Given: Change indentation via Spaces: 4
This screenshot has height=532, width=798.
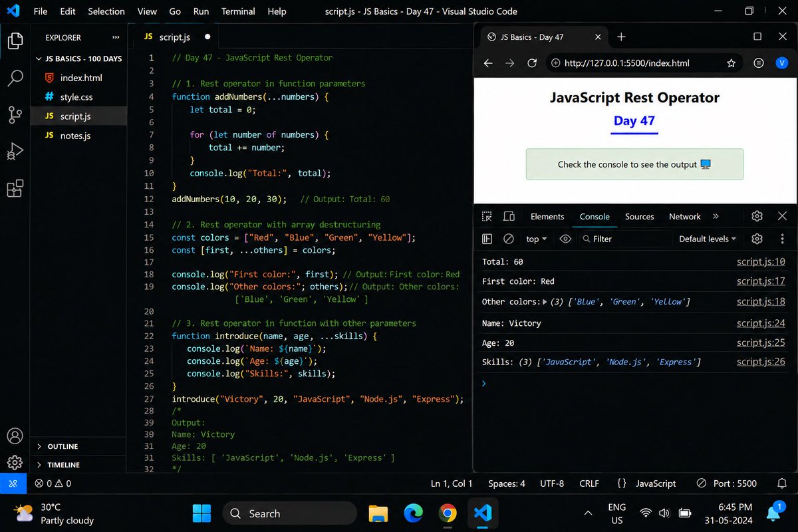Looking at the screenshot, I should point(507,483).
